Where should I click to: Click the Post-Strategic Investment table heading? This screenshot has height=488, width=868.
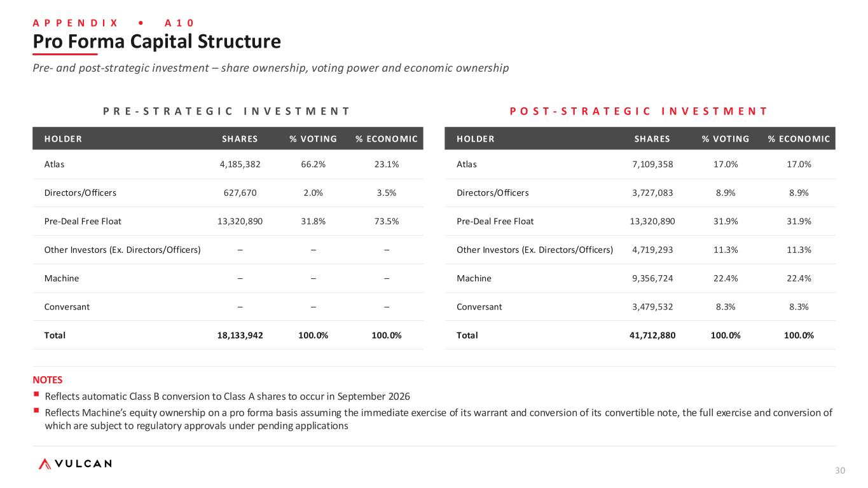638,111
